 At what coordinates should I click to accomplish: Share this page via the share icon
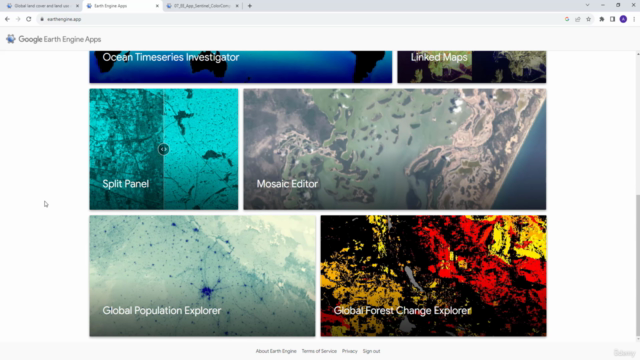point(578,19)
